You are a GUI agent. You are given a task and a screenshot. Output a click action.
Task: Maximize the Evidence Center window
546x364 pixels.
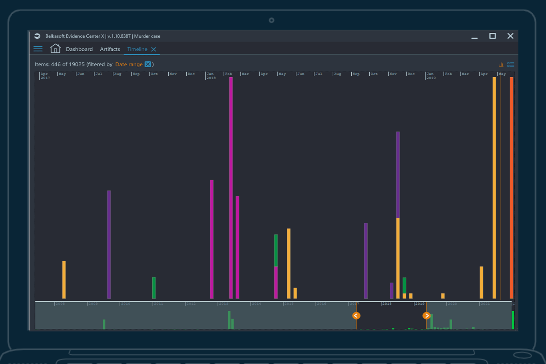tap(492, 36)
